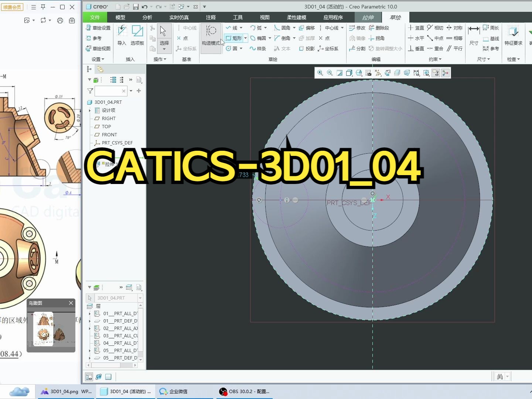The width and height of the screenshot is (532, 399).
Task: Select the 投影 project tool
Action: [307, 48]
